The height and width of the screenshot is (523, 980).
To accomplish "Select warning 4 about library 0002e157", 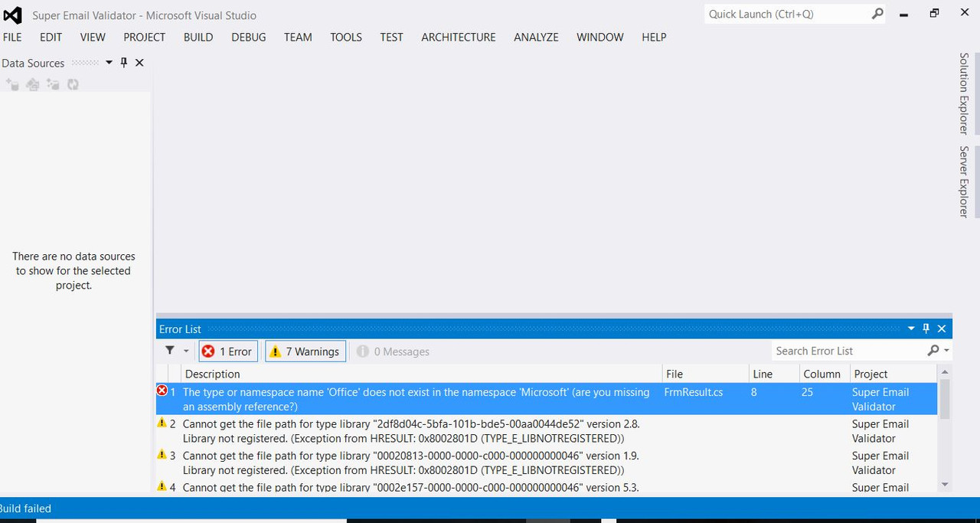I will click(547, 487).
